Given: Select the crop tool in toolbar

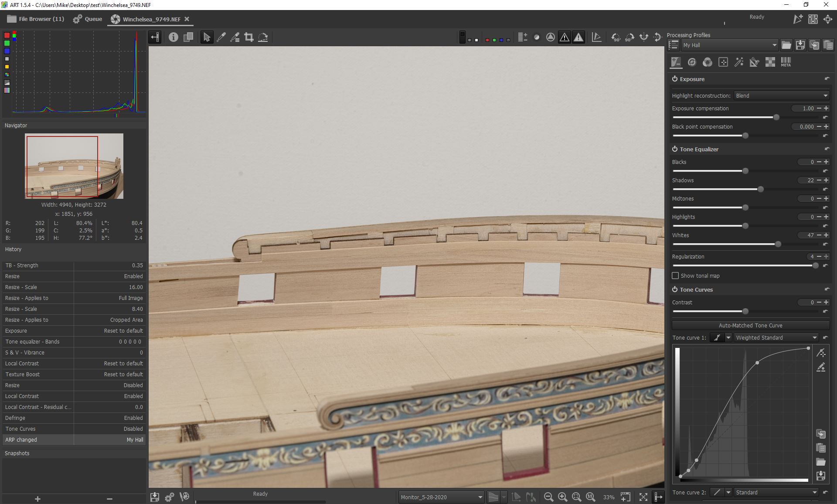Looking at the screenshot, I should pos(249,37).
